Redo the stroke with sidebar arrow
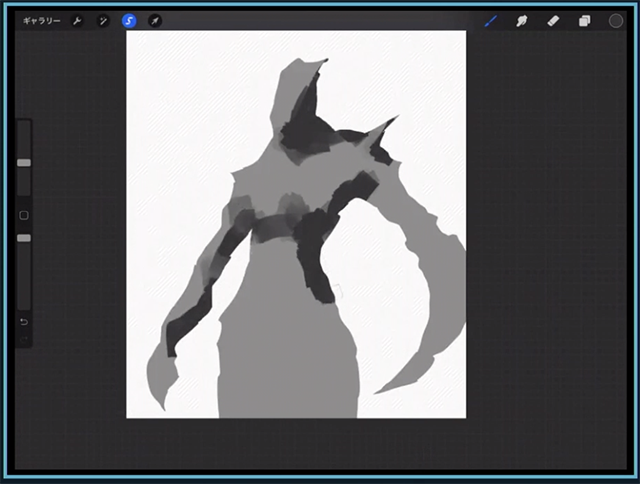 tap(24, 340)
